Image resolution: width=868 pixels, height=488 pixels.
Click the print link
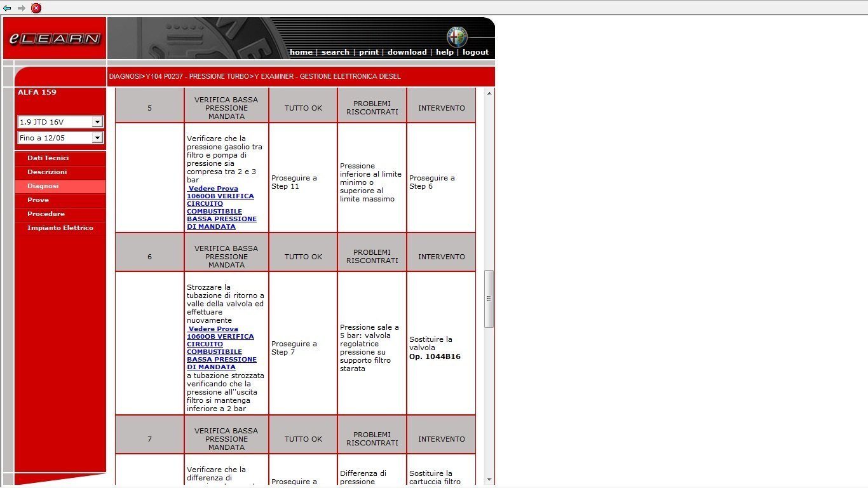(x=369, y=52)
